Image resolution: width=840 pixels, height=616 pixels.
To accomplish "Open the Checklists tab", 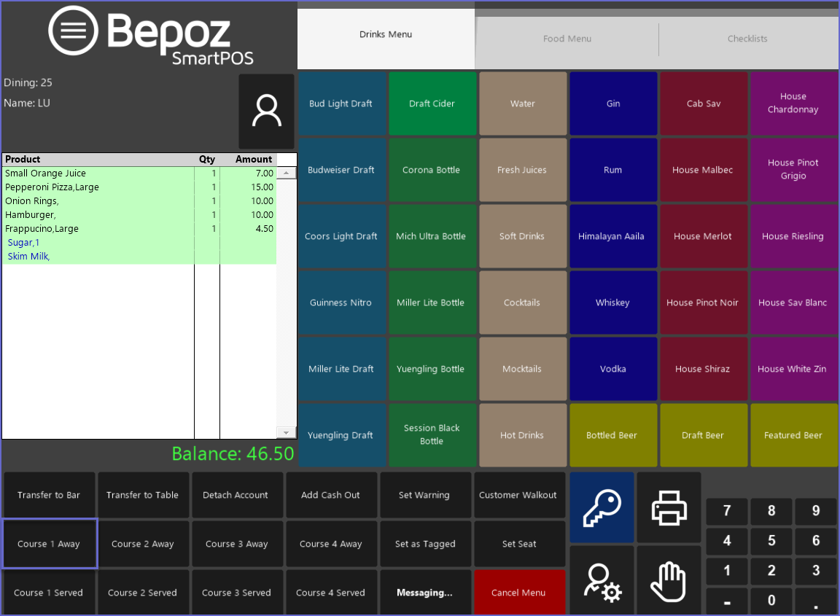I will tap(747, 39).
